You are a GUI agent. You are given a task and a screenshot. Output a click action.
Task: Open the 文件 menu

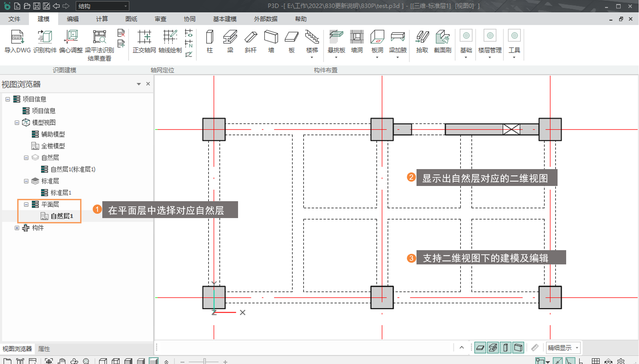(x=14, y=19)
